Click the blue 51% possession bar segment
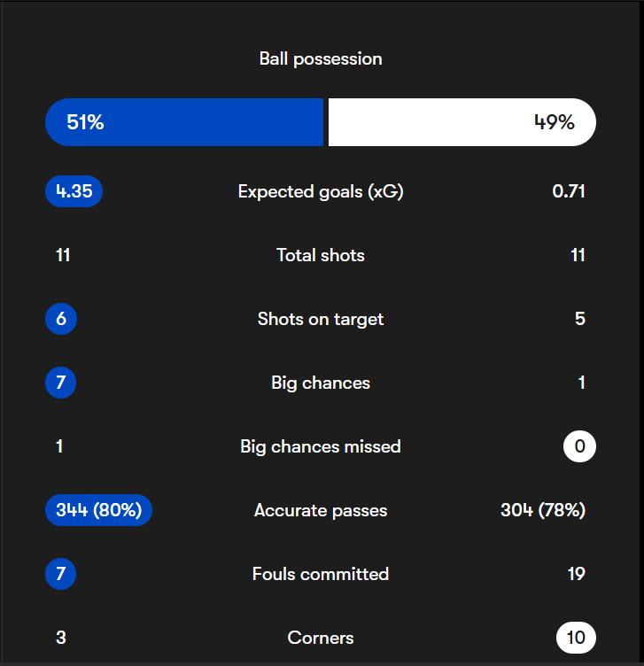The height and width of the screenshot is (666, 644). point(184,122)
